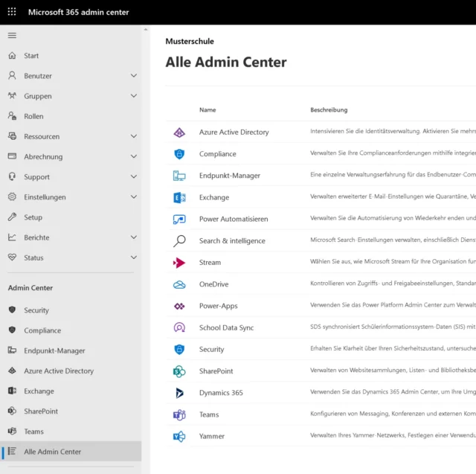Click the Exchange icon in the list
Image resolution: width=476 pixels, height=474 pixels.
[x=179, y=197]
